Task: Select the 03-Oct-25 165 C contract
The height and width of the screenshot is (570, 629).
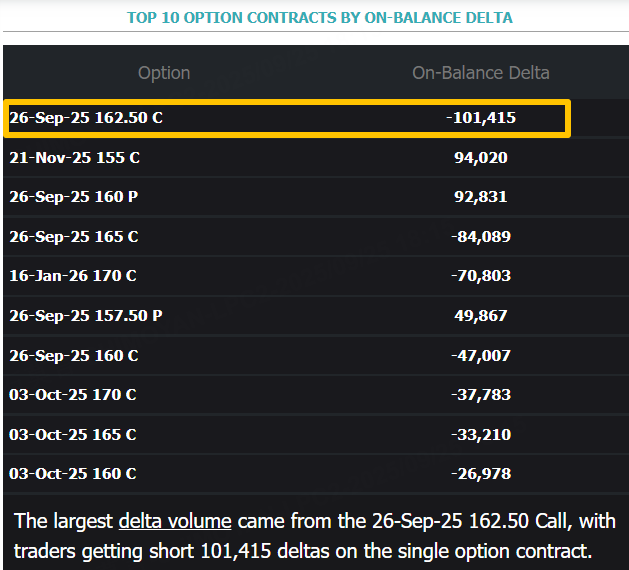Action: pyautogui.click(x=73, y=435)
